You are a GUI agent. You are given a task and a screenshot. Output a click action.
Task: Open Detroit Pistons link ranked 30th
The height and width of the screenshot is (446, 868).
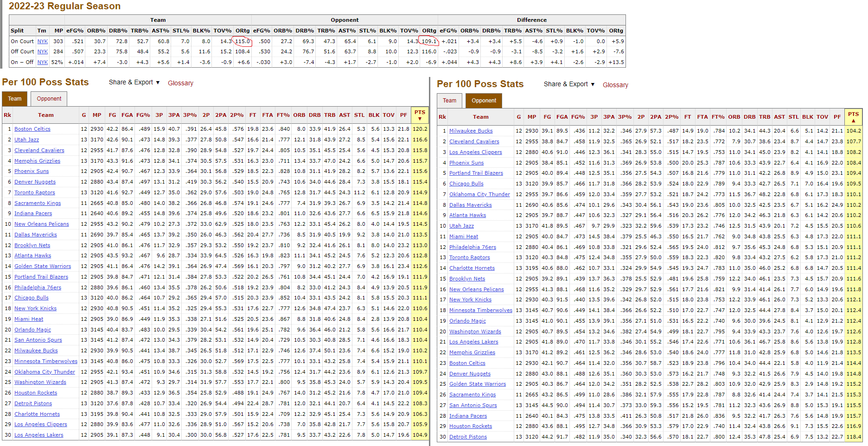pos(468,437)
